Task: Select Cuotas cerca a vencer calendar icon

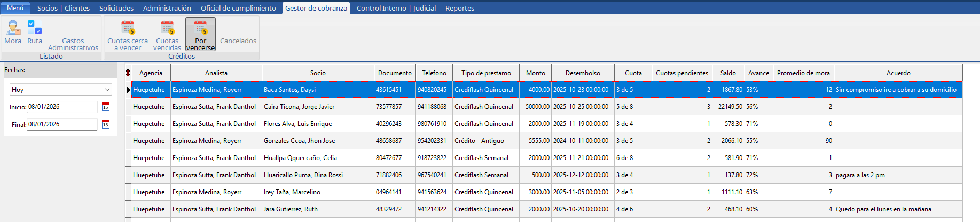Action: pos(128,28)
